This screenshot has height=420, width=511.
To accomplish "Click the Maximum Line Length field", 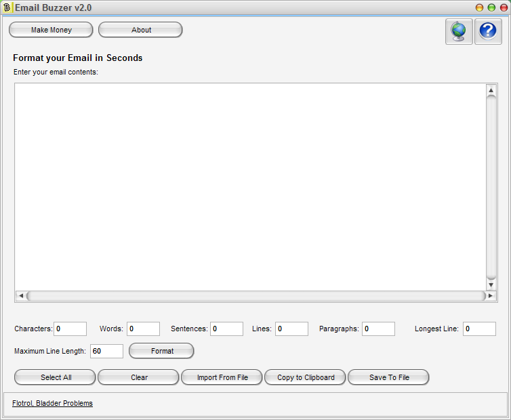I will click(x=106, y=351).
